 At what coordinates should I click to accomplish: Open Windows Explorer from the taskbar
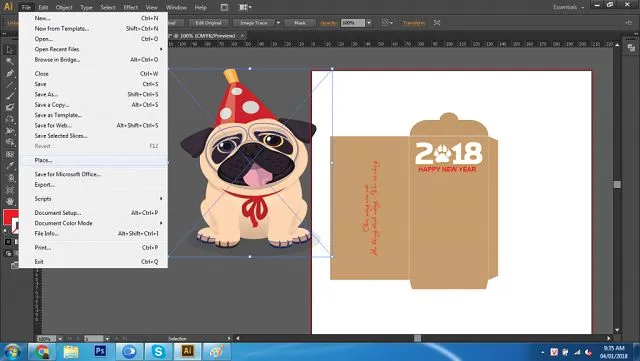(71, 352)
